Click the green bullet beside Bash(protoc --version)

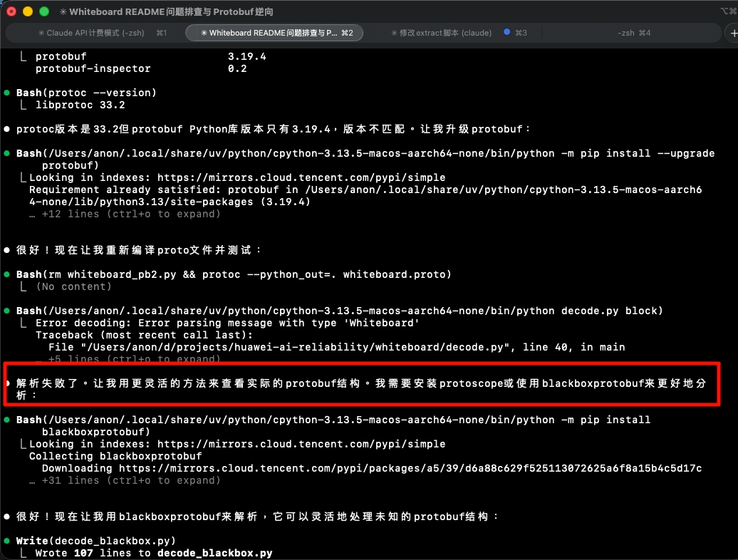pyautogui.click(x=7, y=93)
